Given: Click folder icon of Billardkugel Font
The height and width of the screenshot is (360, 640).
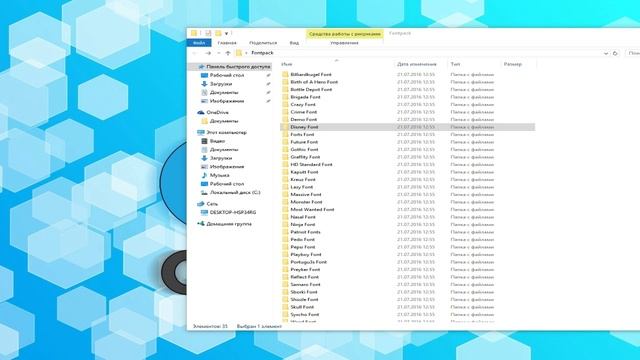Looking at the screenshot, I should tap(285, 75).
